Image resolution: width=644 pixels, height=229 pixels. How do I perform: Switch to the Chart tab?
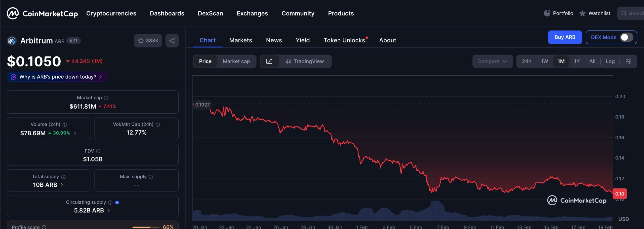pos(208,40)
